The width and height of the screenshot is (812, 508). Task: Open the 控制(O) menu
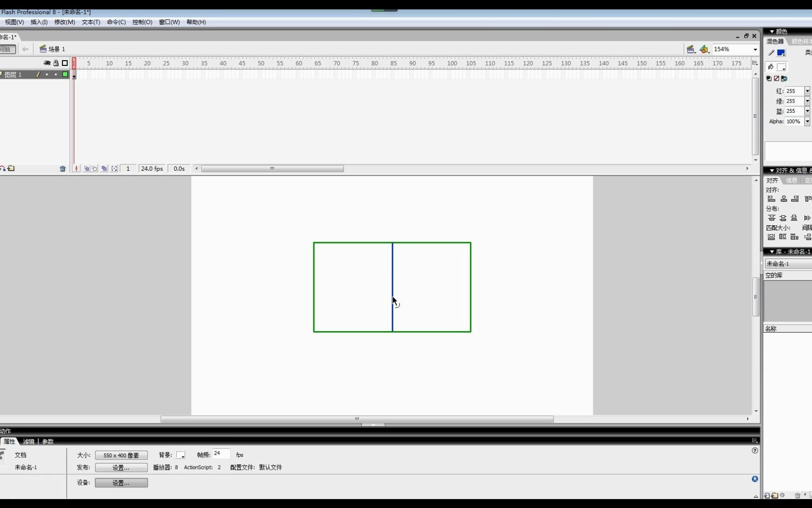142,22
